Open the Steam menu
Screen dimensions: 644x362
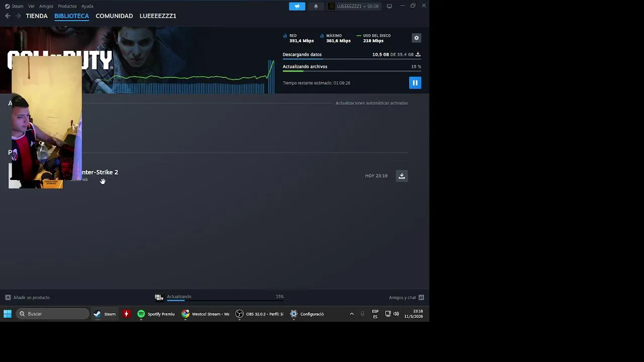pyautogui.click(x=14, y=6)
